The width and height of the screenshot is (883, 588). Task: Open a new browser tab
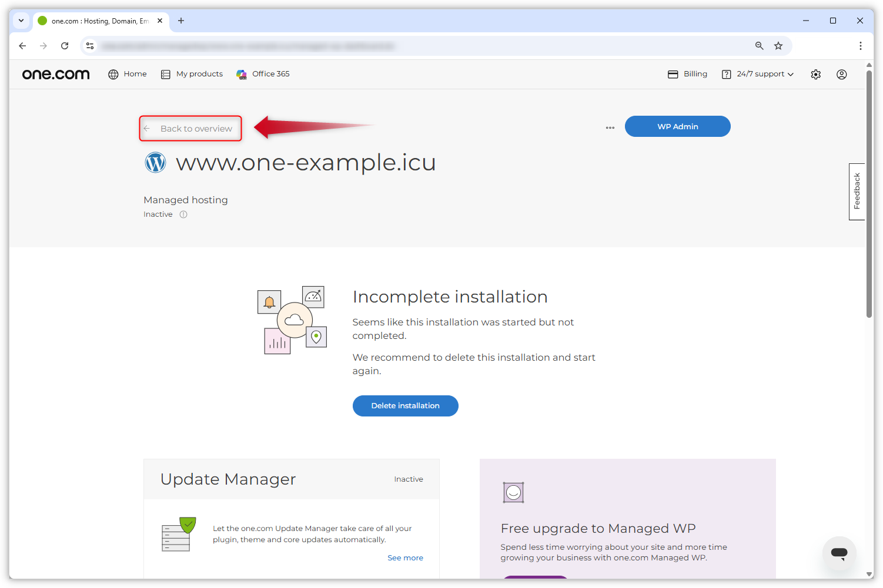181,21
